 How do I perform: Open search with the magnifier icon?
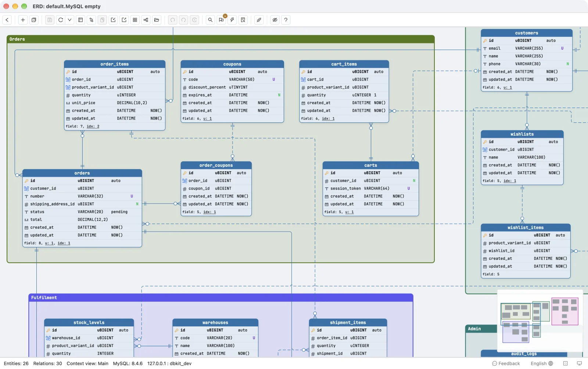[210, 20]
